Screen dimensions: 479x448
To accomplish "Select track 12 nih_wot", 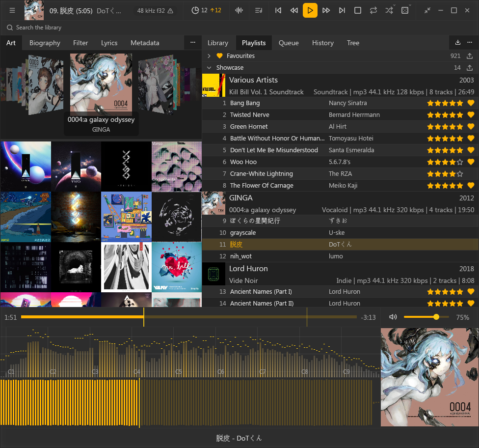I will pyautogui.click(x=340, y=256).
